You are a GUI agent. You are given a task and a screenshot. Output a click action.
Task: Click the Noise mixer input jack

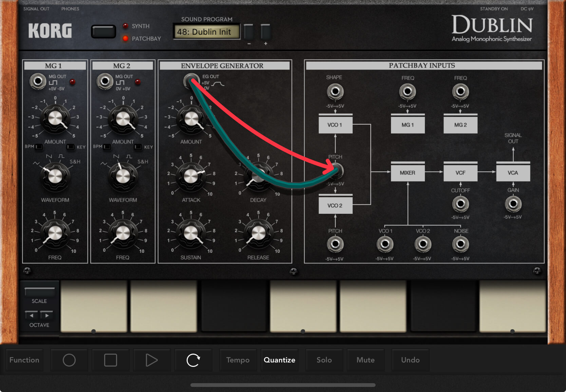pos(460,244)
